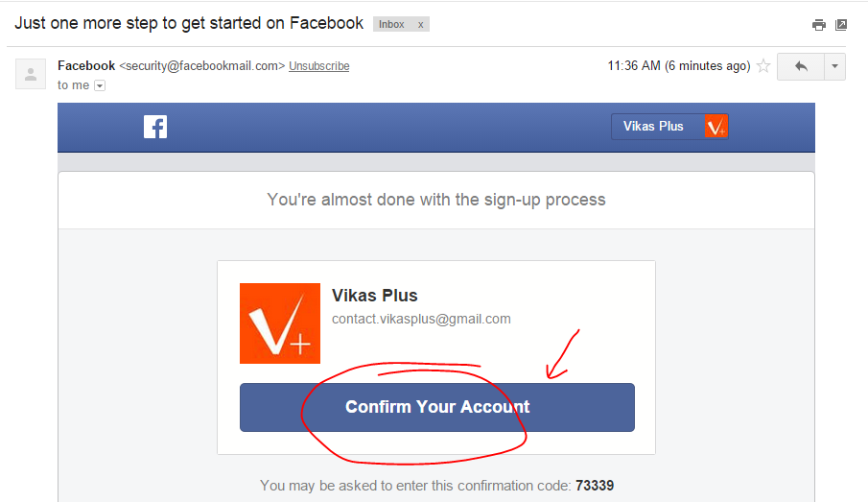
Task: Click sender avatar placeholder icon
Action: coord(31,74)
